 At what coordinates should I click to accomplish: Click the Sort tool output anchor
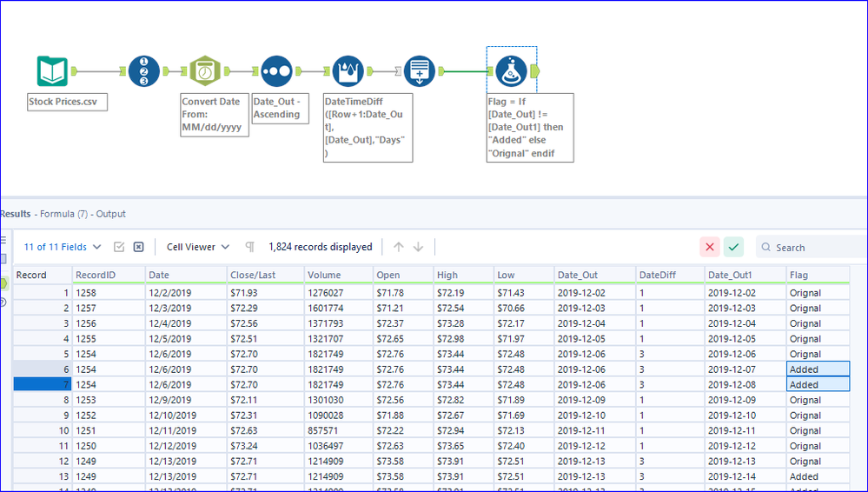click(x=298, y=71)
